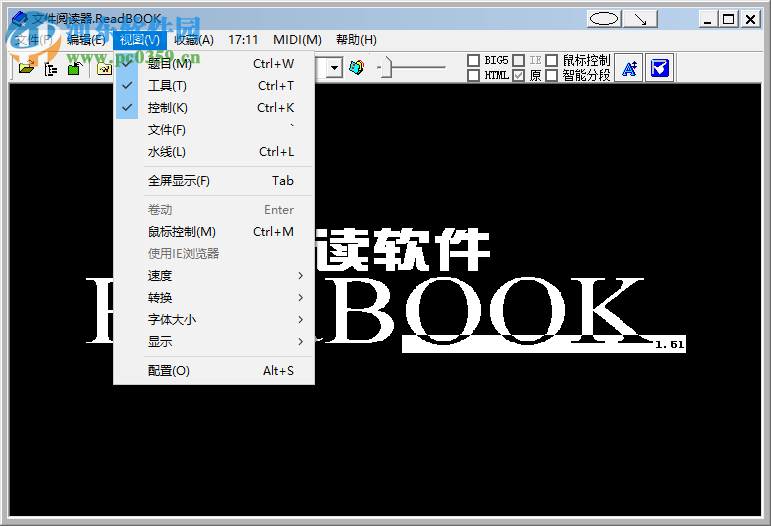
Task: Open the 帮助(H) menu
Action: point(356,40)
